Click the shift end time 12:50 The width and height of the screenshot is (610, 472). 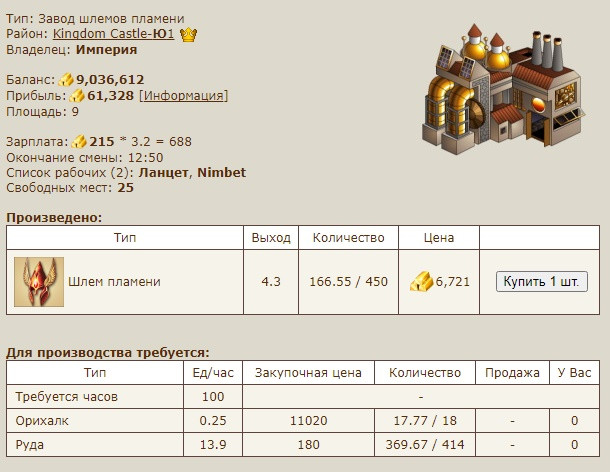pyautogui.click(x=145, y=158)
